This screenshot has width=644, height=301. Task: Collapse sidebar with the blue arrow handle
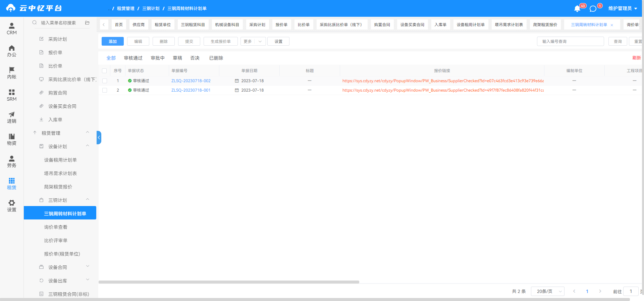[x=99, y=138]
